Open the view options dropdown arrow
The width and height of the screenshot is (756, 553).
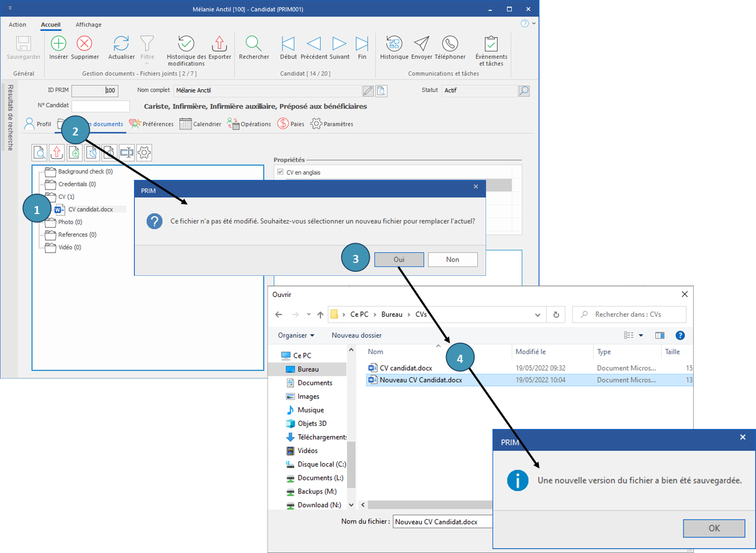click(x=641, y=336)
